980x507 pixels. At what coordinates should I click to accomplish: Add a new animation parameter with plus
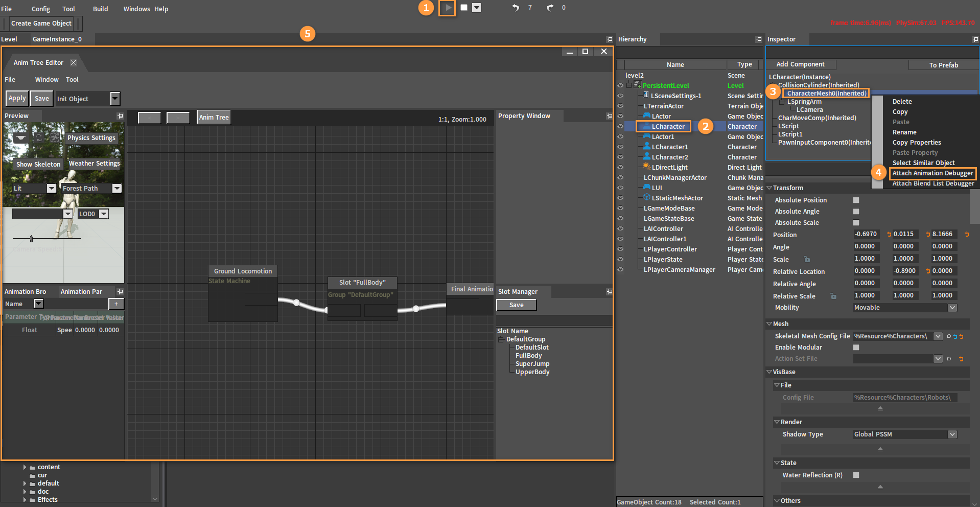point(116,304)
